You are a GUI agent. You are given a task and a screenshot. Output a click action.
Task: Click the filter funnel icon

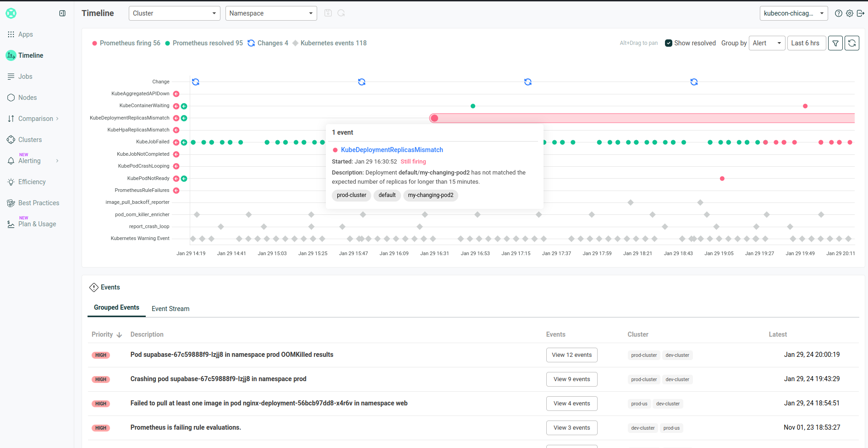click(x=835, y=43)
